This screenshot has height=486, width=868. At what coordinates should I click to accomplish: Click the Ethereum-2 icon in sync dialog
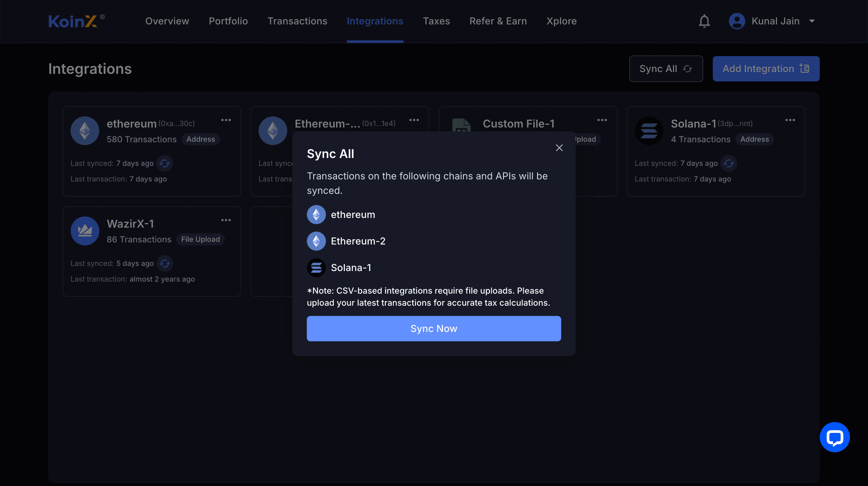pos(316,241)
